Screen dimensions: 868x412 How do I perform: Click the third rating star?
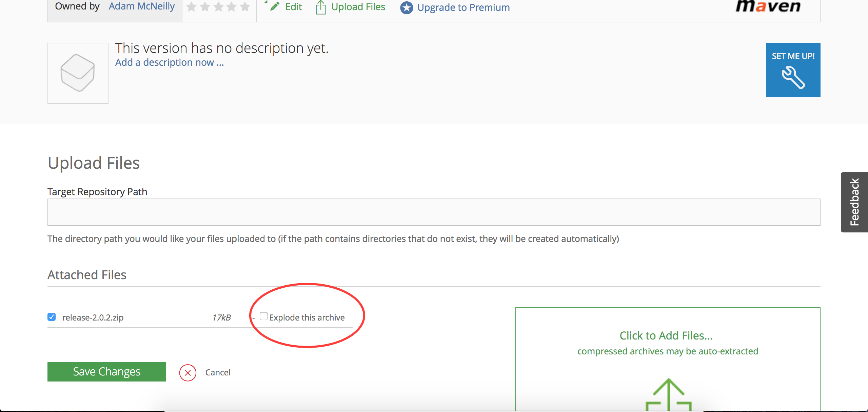218,7
